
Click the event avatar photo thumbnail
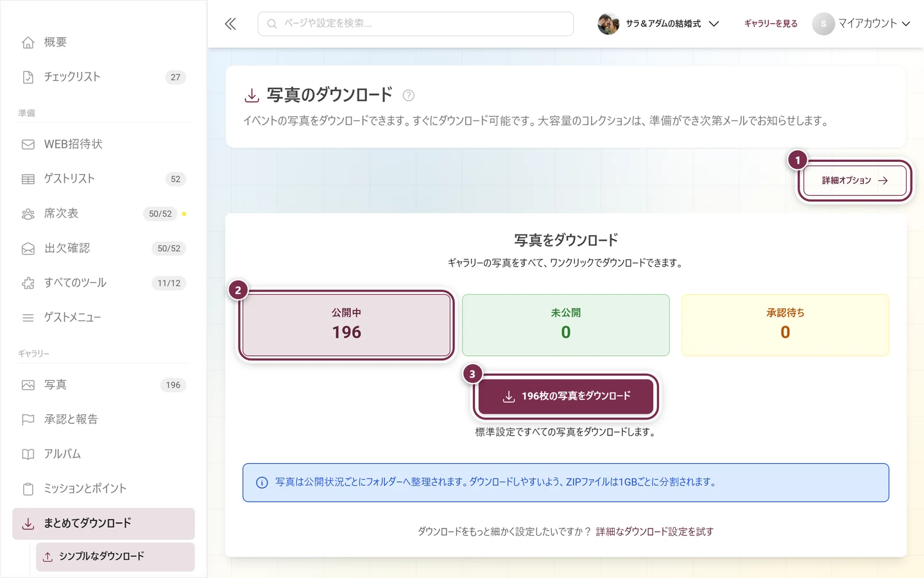[608, 24]
